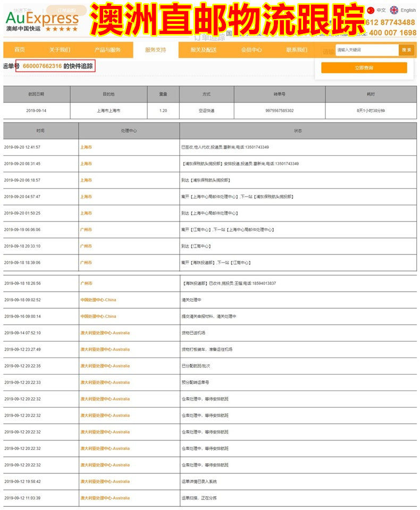Select destination cell 上海市上海市
This screenshot has width=420, height=510.
tap(108, 110)
